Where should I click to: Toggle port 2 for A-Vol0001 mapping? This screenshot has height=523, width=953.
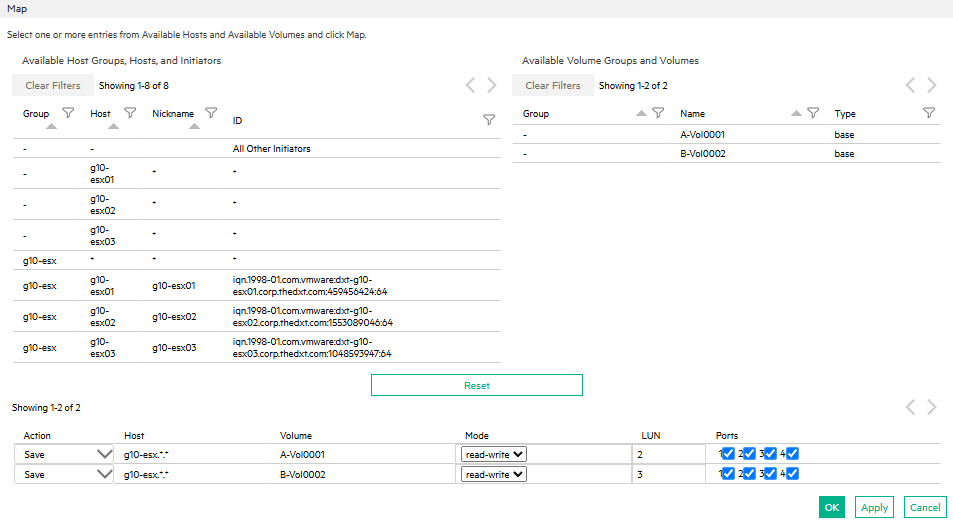(x=749, y=454)
